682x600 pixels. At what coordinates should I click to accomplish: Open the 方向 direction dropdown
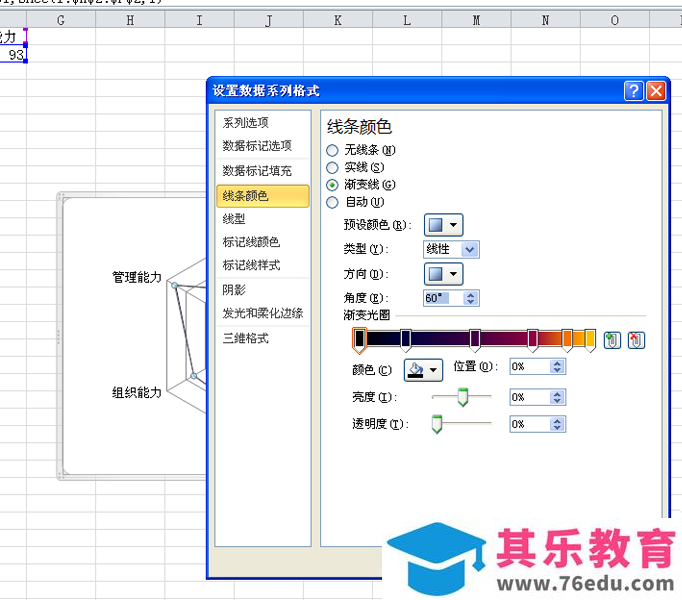click(x=443, y=274)
